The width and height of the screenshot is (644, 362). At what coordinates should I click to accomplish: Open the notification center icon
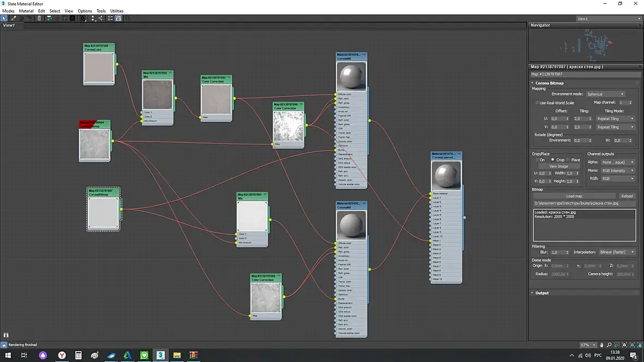pyautogui.click(x=634, y=355)
